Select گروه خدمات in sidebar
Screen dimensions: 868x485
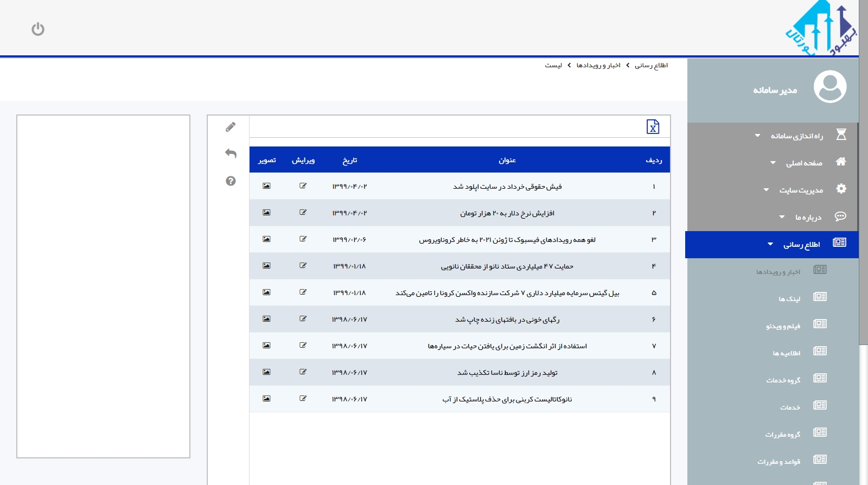[783, 380]
